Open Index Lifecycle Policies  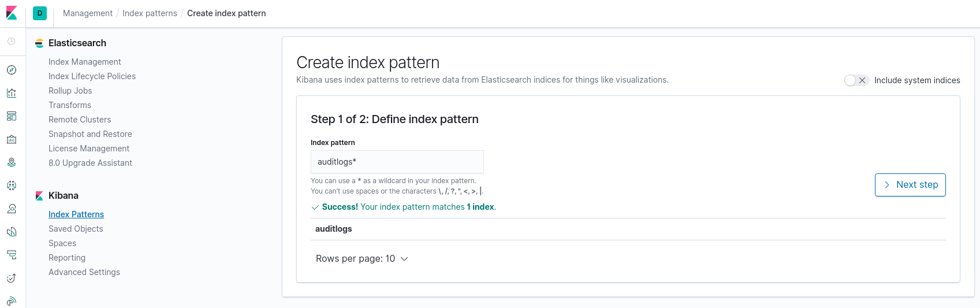[92, 76]
